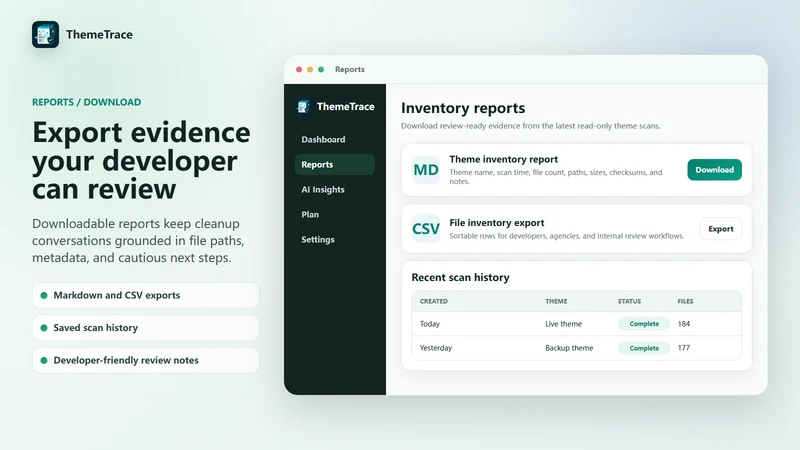Click the CSV file type icon

[x=426, y=228]
